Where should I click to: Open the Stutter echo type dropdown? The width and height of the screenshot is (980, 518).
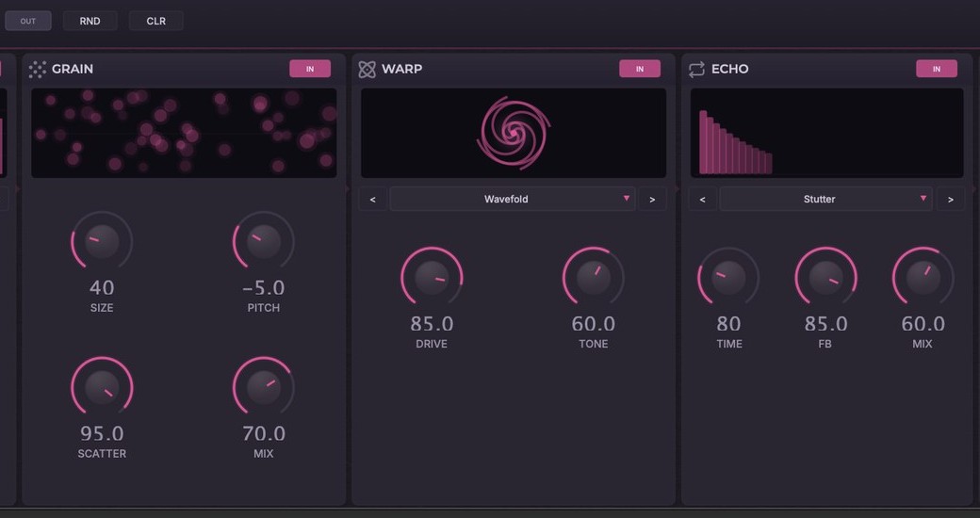pyautogui.click(x=825, y=199)
